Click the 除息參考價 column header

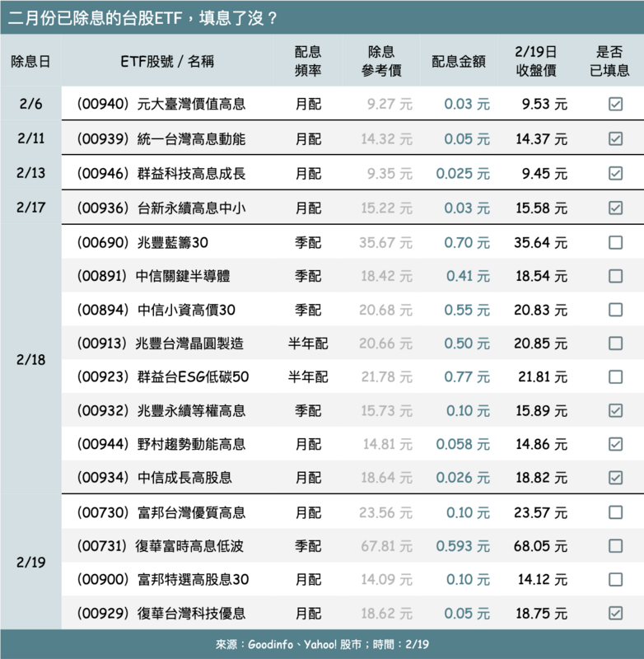(381, 61)
